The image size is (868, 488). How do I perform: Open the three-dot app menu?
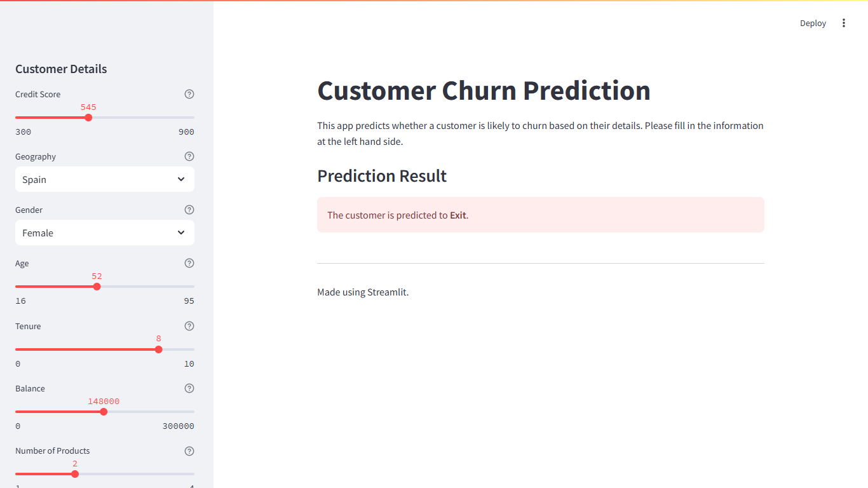(844, 23)
